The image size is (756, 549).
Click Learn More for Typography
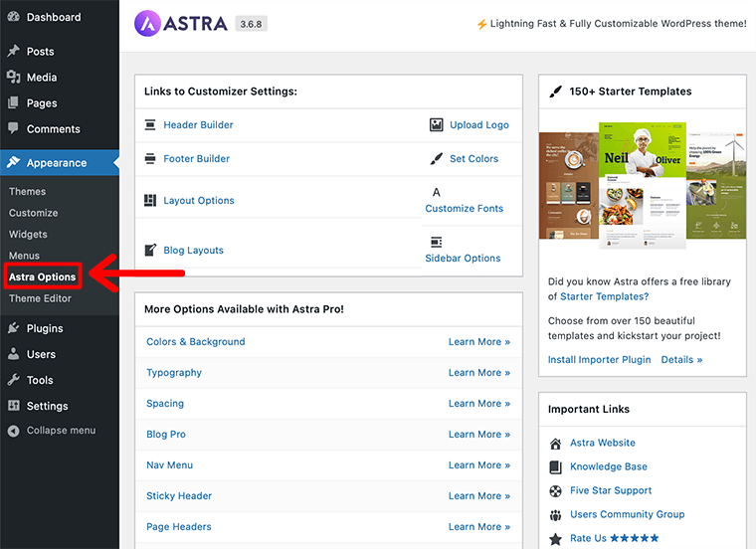(478, 373)
